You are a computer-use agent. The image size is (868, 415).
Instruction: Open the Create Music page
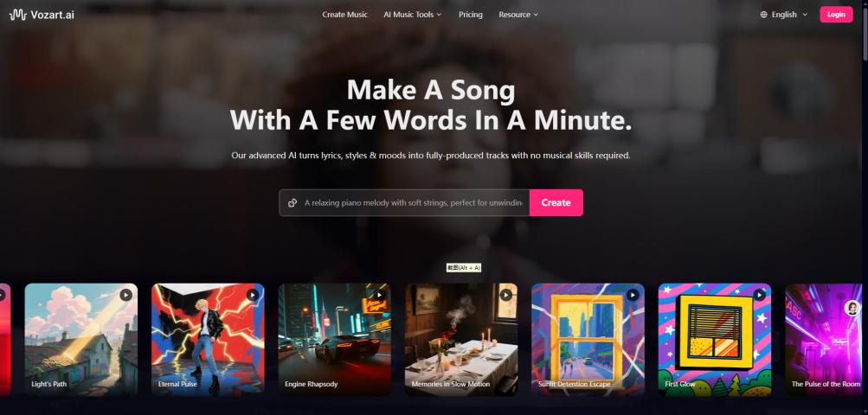pos(345,15)
